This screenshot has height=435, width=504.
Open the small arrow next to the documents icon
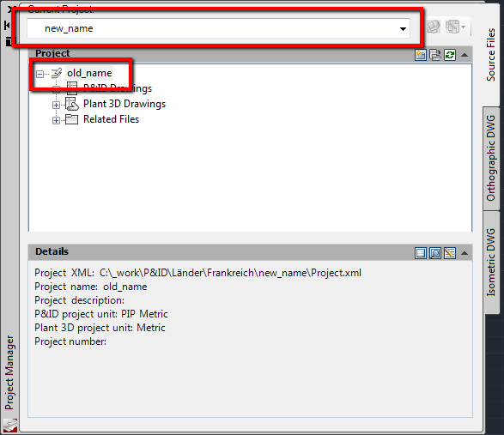463,27
